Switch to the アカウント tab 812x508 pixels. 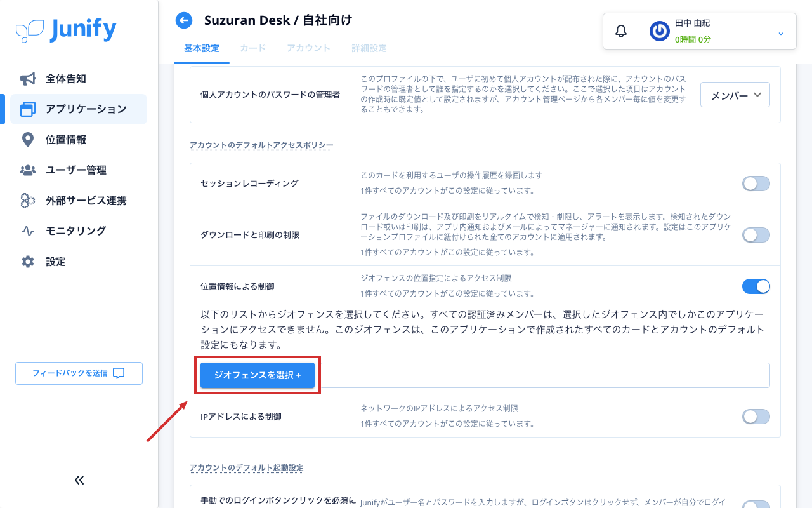tap(309, 48)
